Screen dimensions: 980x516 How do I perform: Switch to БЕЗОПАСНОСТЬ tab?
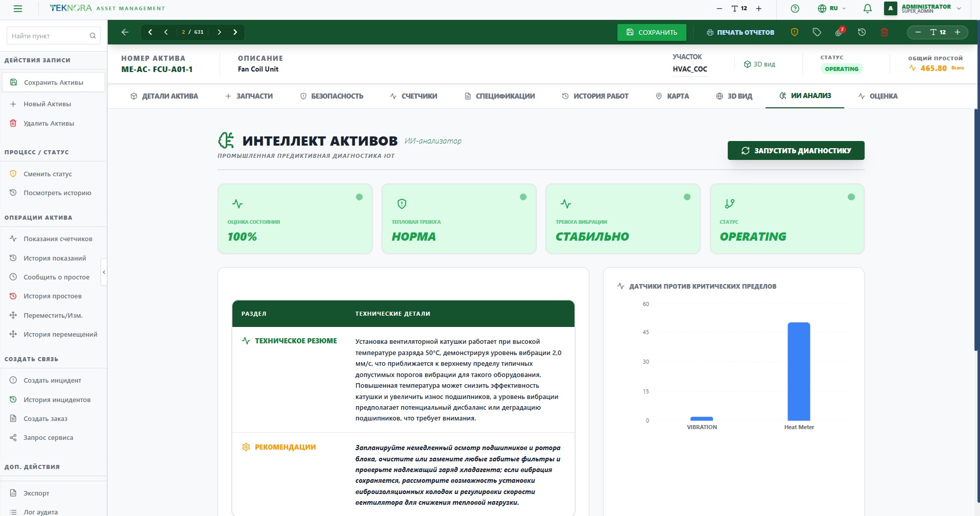tap(331, 96)
